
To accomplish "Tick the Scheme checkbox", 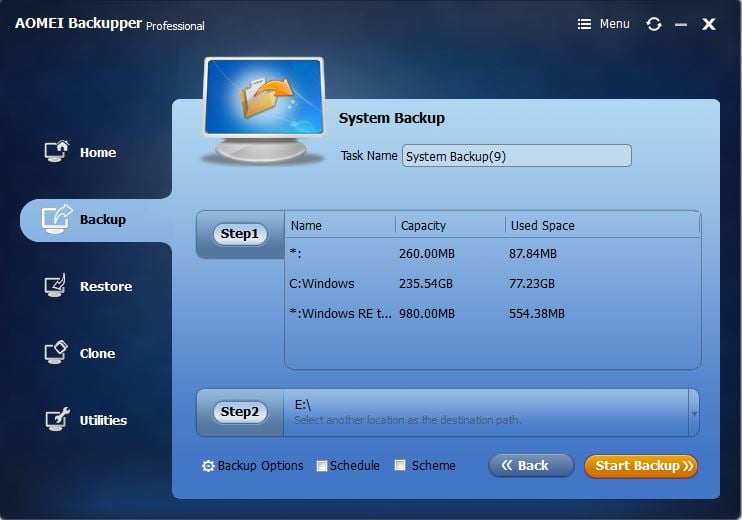I will (400, 465).
